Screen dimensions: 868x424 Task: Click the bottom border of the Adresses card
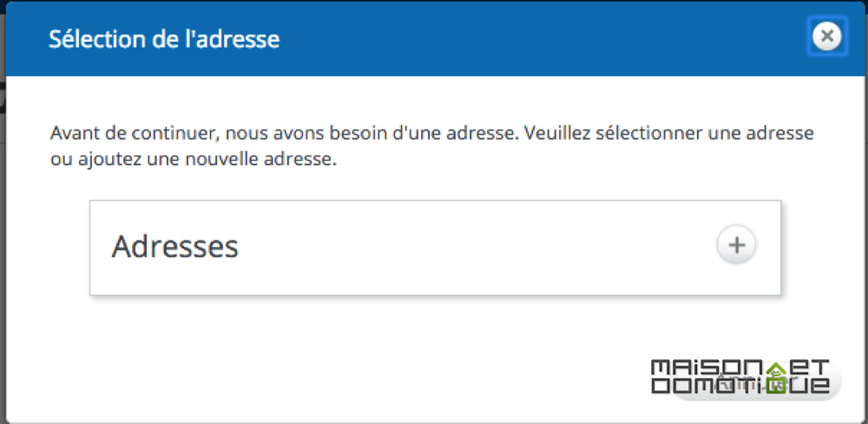(435, 295)
